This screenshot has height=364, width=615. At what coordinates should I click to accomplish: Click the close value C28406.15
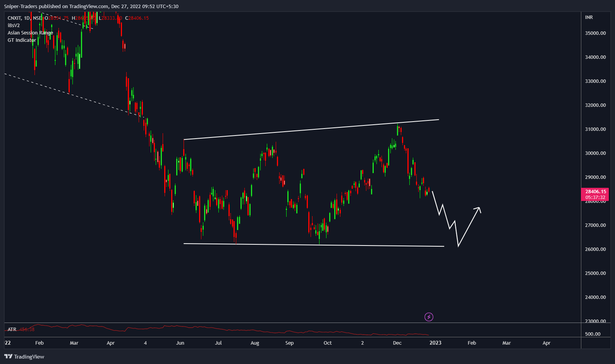pyautogui.click(x=137, y=18)
